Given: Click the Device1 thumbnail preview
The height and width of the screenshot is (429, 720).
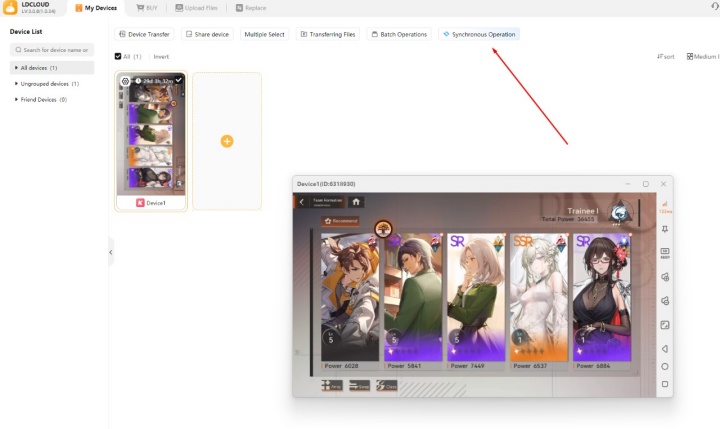Looking at the screenshot, I should pos(151,135).
